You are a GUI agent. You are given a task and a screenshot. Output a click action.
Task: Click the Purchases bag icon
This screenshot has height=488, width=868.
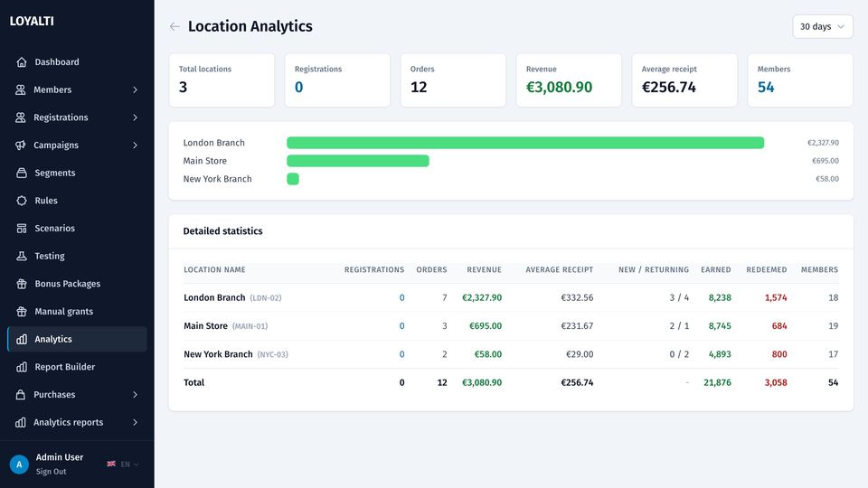[21, 395]
